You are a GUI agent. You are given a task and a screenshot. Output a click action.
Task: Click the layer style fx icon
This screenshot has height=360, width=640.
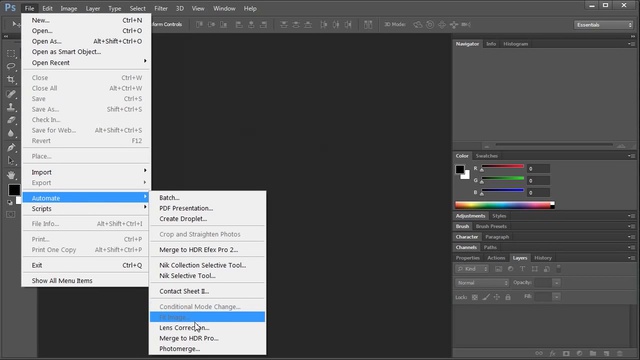click(552, 353)
